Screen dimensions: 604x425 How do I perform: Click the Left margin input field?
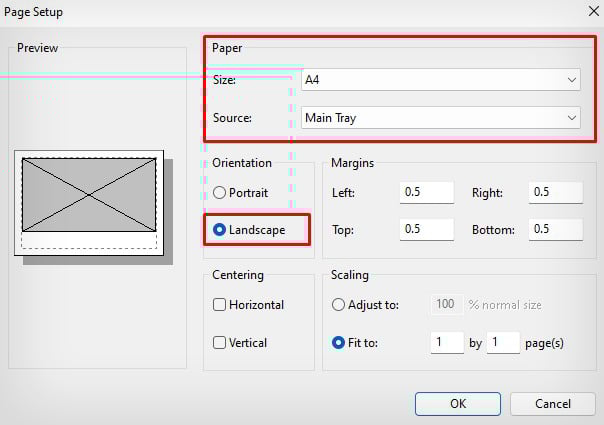427,192
